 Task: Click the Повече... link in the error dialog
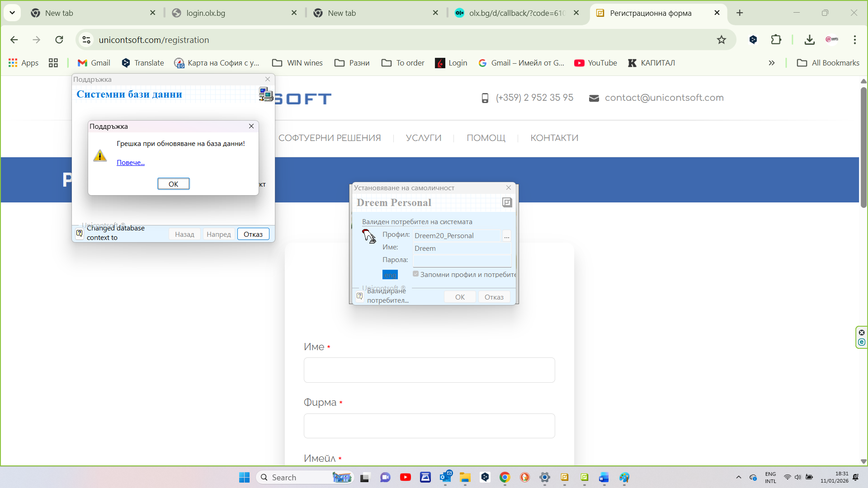click(x=131, y=163)
